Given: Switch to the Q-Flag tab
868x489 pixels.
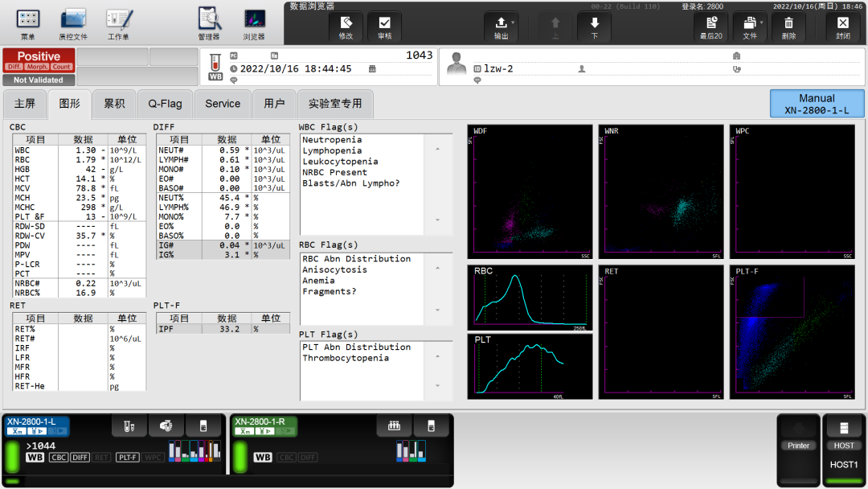Looking at the screenshot, I should click(x=165, y=104).
